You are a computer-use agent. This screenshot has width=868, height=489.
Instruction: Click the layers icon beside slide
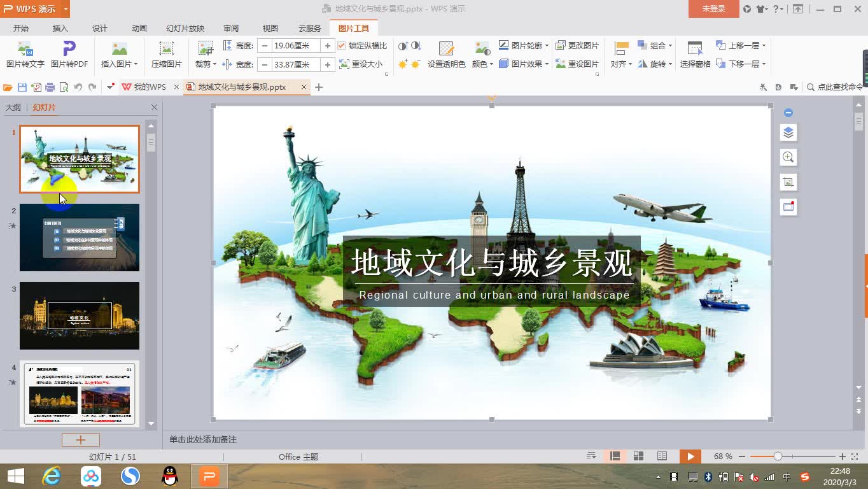[x=788, y=132]
